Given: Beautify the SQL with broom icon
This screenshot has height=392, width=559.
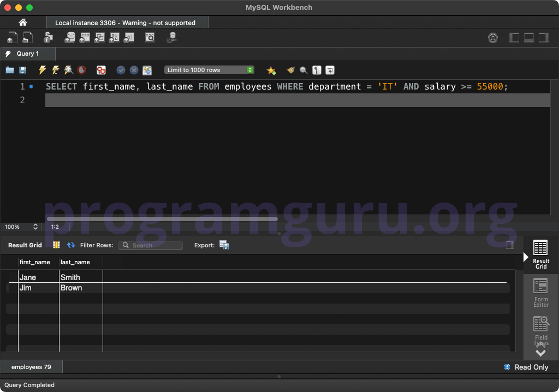Looking at the screenshot, I should 290,70.
